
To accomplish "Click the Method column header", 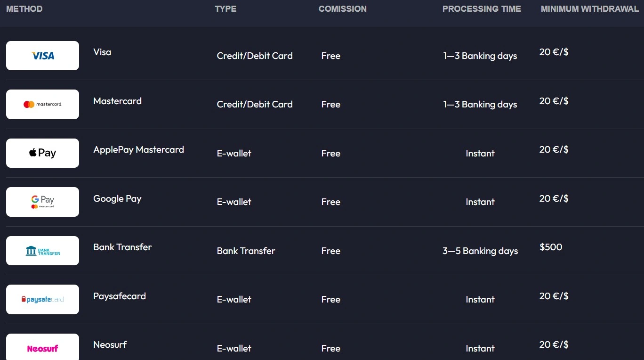I will point(24,9).
